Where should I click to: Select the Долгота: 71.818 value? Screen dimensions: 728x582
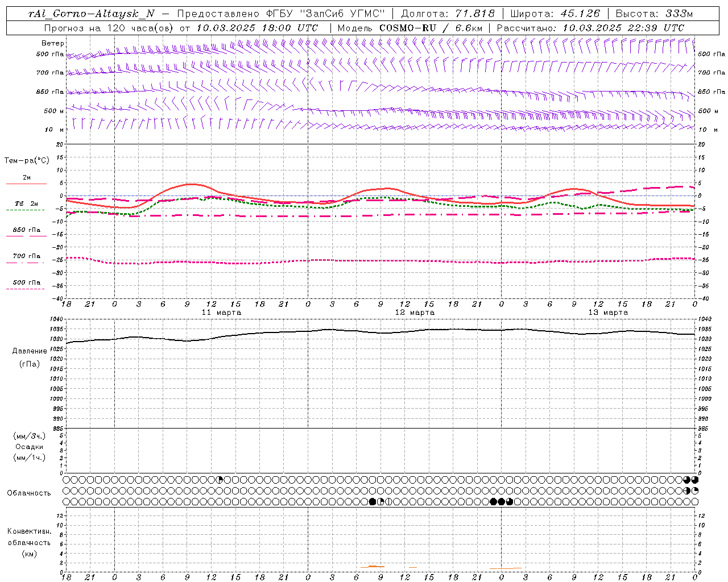448,14
